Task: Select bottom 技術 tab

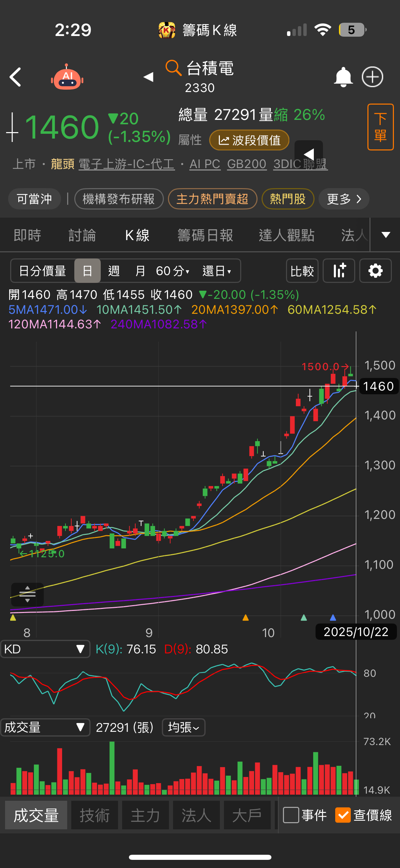Action: (95, 815)
